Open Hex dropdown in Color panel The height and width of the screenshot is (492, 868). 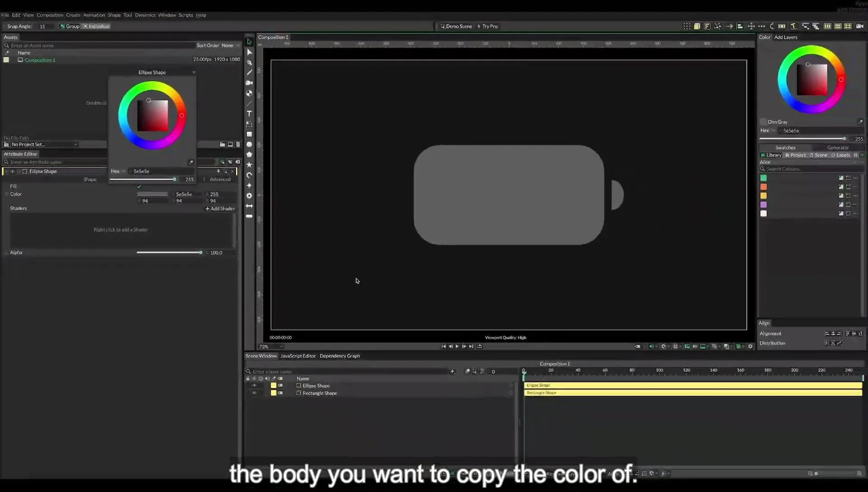[x=768, y=131]
